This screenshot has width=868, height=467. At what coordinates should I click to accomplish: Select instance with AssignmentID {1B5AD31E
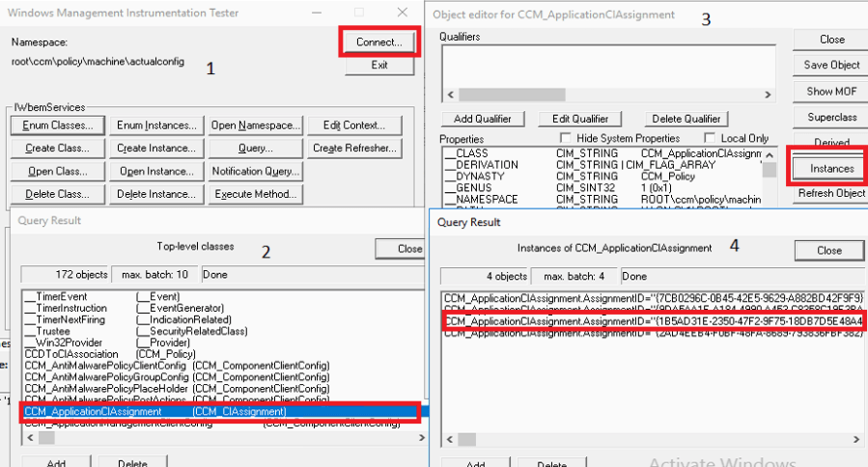(654, 321)
